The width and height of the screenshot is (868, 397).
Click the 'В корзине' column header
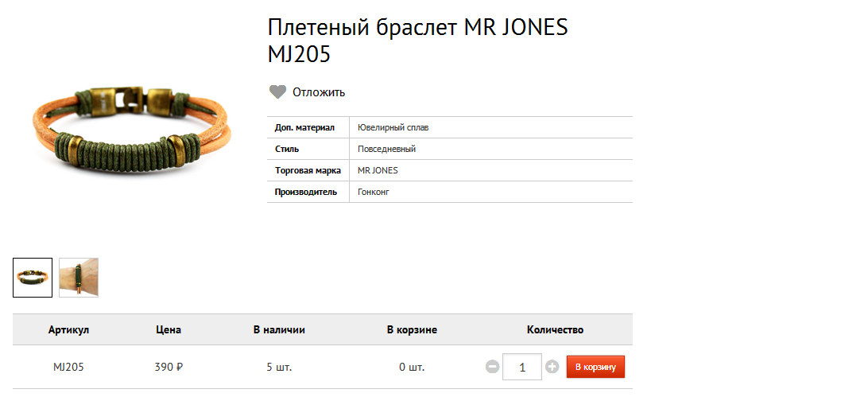tap(412, 330)
